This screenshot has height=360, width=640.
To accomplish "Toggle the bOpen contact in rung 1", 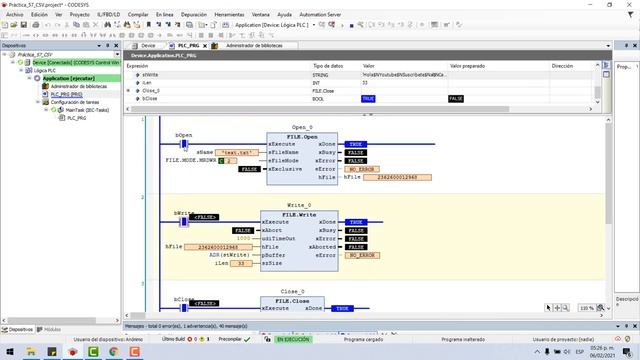I will 184,144.
